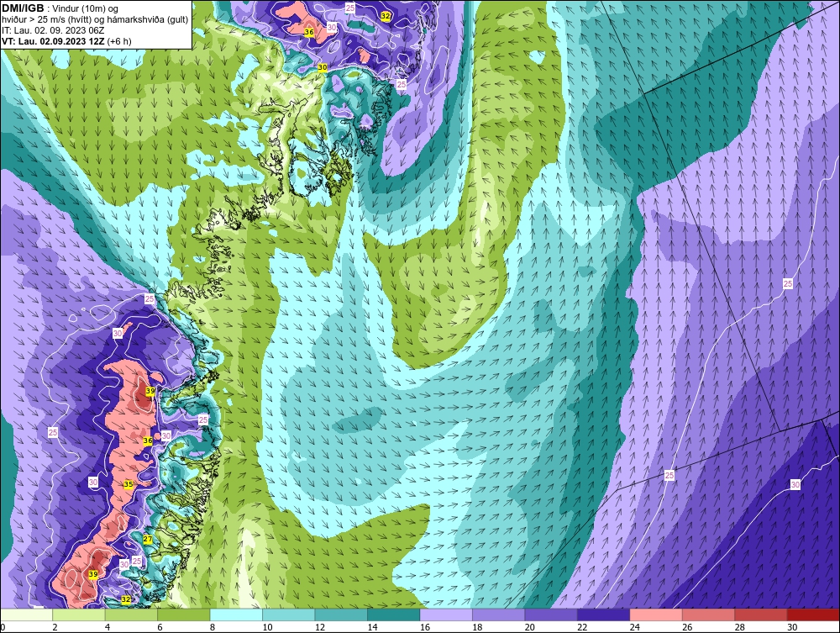Pick the palest 0–2 m/s legend swatch

click(26, 615)
